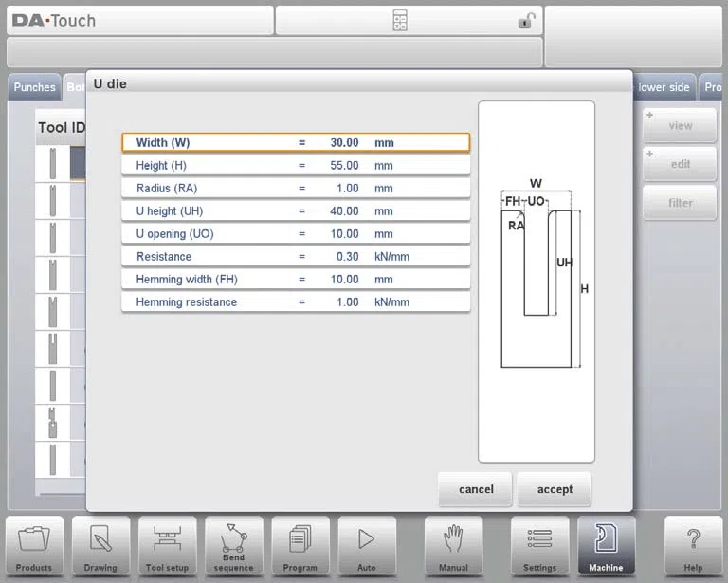The image size is (728, 583).
Task: Select the U-shaped die thumbnail in tool list
Action: pyautogui.click(x=53, y=349)
